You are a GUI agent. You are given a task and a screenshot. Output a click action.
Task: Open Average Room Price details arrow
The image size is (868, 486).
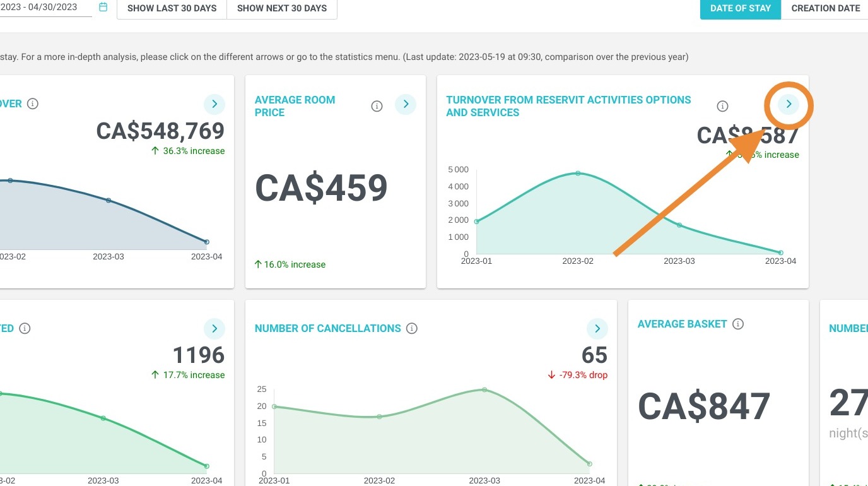click(406, 104)
